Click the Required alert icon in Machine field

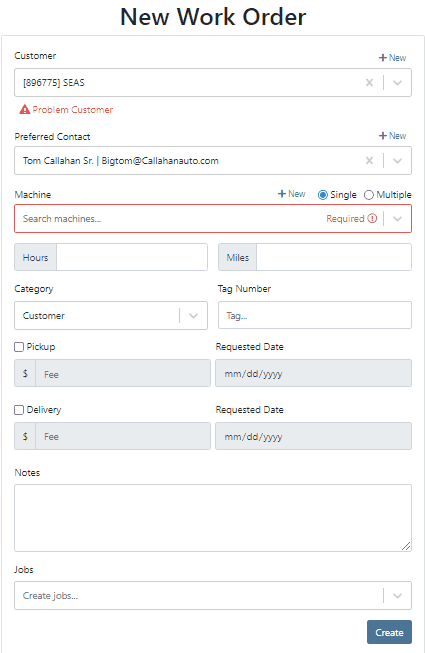[x=373, y=218]
